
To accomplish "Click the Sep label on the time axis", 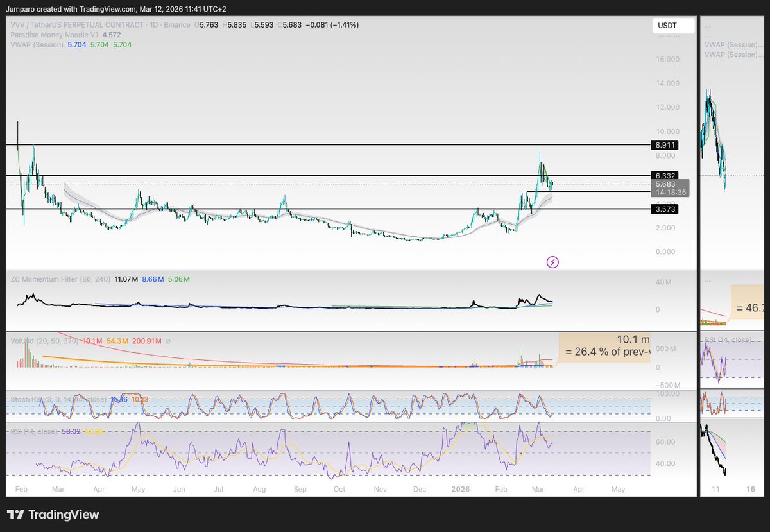I will [x=300, y=489].
